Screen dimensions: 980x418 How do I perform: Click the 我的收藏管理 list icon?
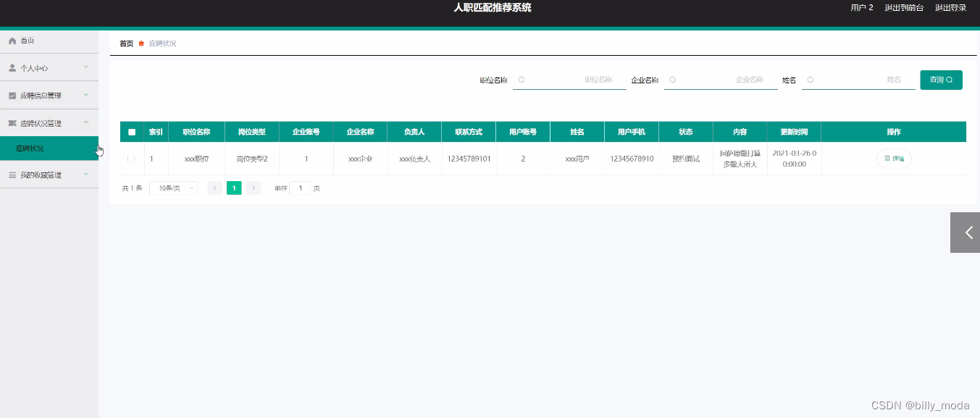pos(11,175)
